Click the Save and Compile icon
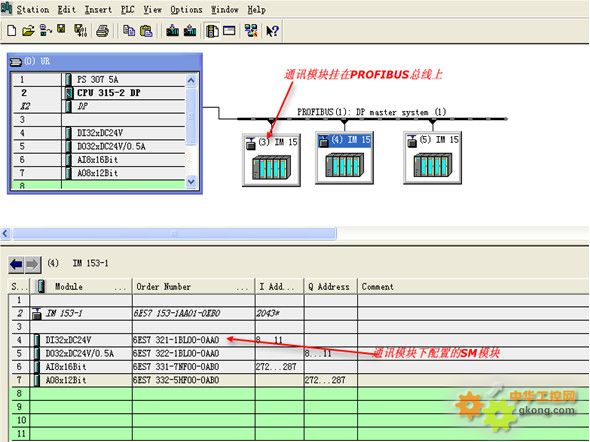Viewport: 590px width, 442px height. tap(80, 30)
